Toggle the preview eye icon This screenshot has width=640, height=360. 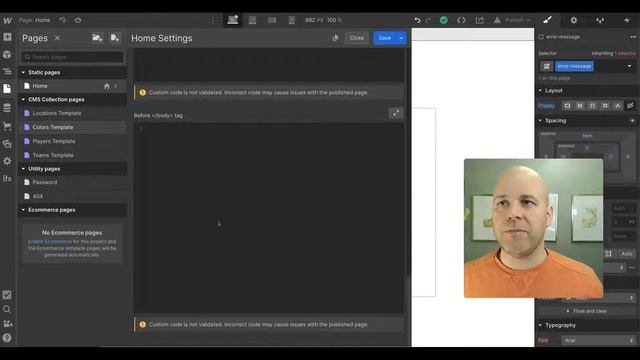point(78,20)
